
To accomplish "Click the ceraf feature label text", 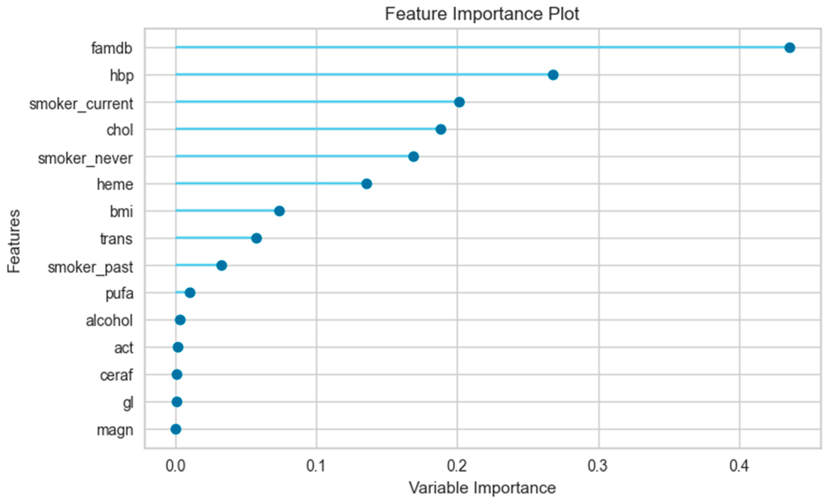I will tap(116, 375).
